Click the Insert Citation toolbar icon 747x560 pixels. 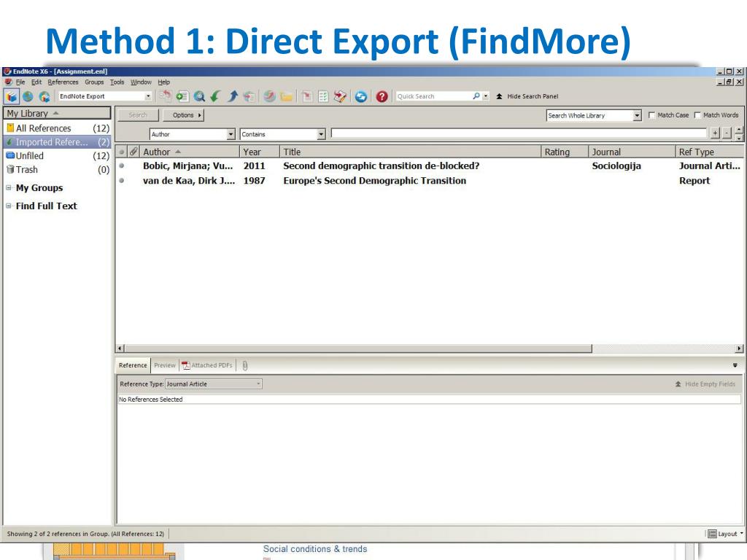click(307, 96)
